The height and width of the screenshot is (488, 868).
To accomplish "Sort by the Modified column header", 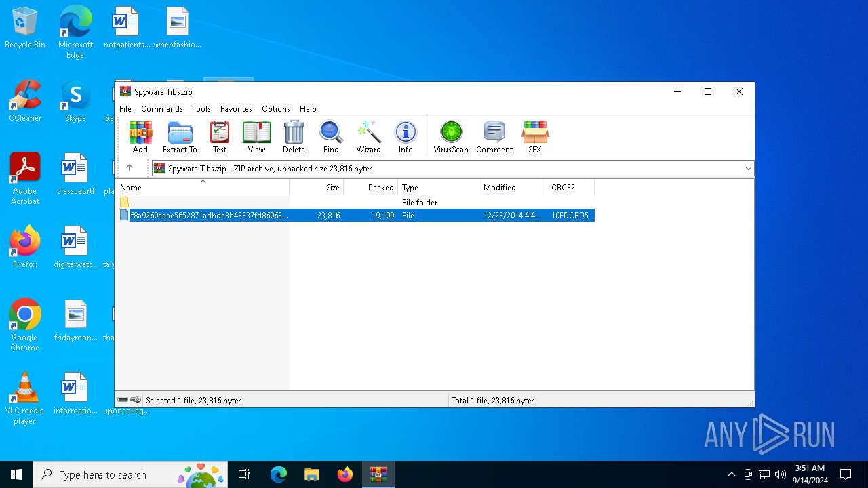I will click(513, 188).
